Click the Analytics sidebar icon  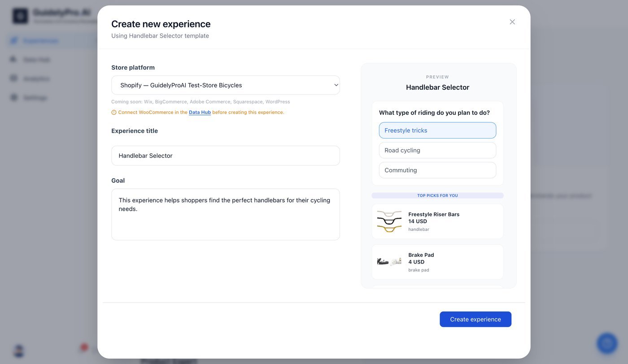pyautogui.click(x=14, y=78)
